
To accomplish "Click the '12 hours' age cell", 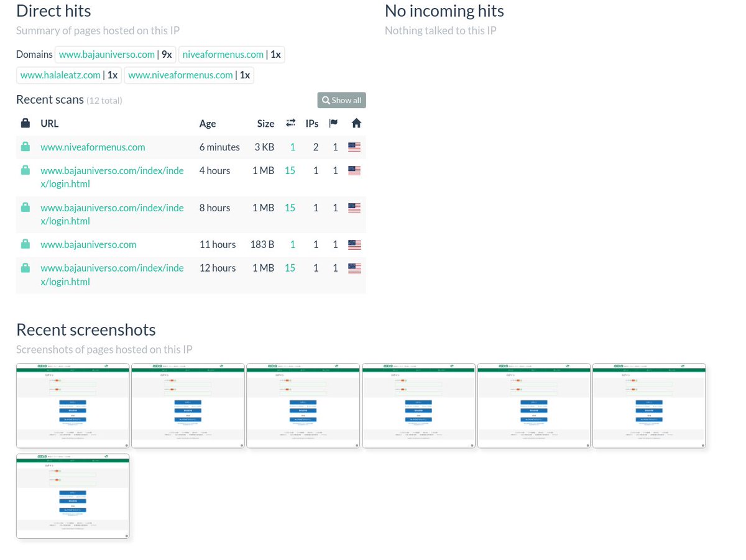I will [x=218, y=268].
